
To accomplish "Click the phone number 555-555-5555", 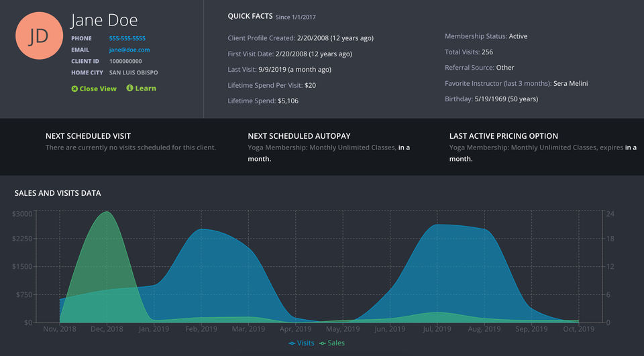I will pyautogui.click(x=127, y=38).
